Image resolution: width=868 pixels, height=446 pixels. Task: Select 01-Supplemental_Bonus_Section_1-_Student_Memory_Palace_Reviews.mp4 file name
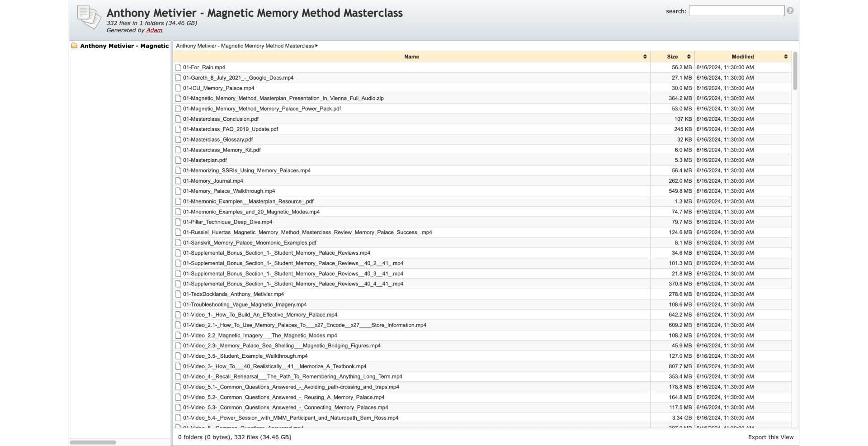click(x=277, y=253)
